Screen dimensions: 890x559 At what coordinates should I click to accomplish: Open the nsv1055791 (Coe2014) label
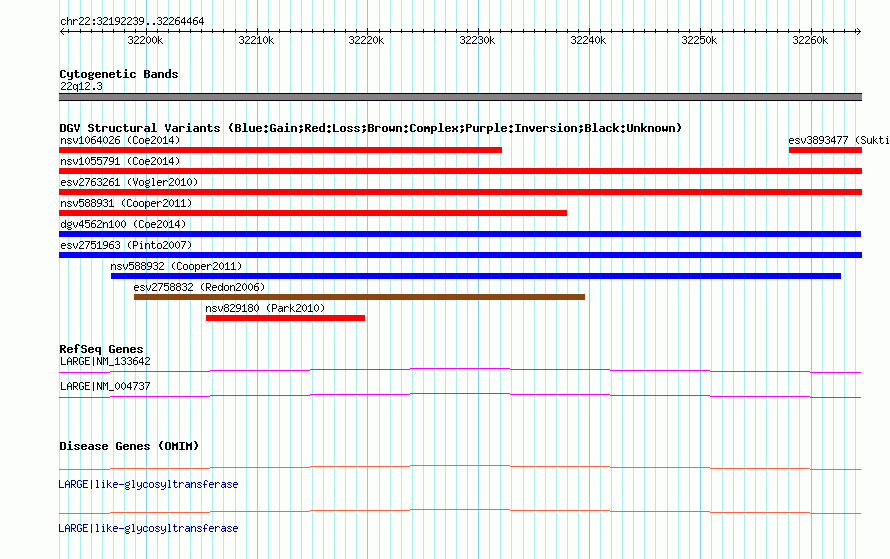120,161
